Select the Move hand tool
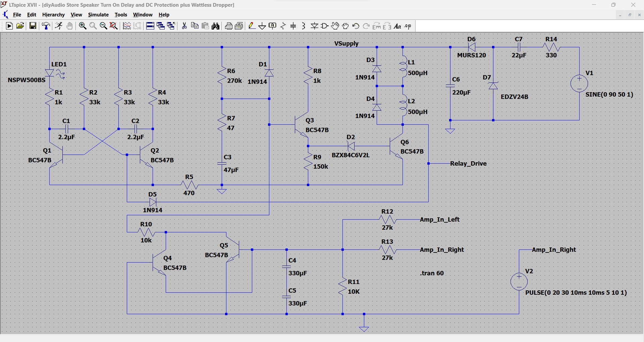Image resolution: width=644 pixels, height=342 pixels. [335, 26]
